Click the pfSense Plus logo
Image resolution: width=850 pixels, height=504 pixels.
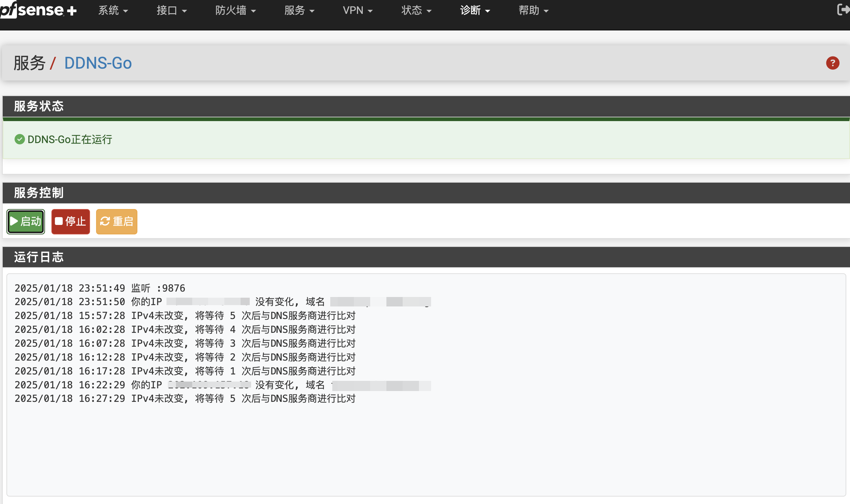(x=38, y=10)
